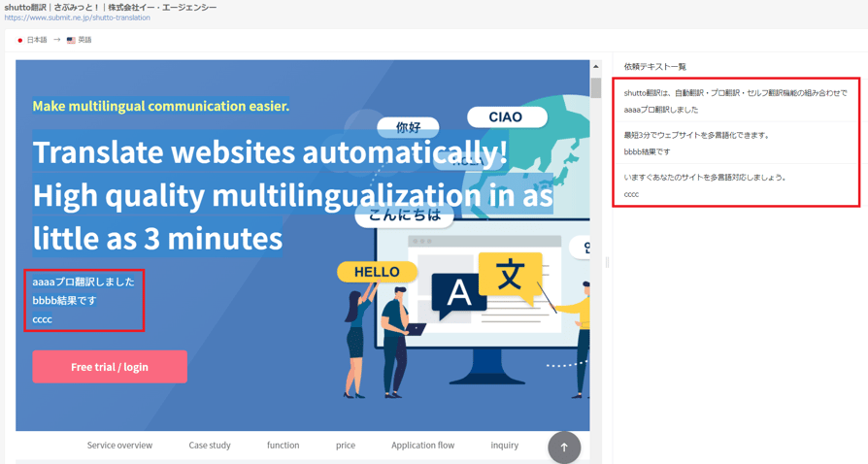The image size is (868, 464).
Task: Select the 'bbbb結果です' text in the preview
Action: [64, 301]
